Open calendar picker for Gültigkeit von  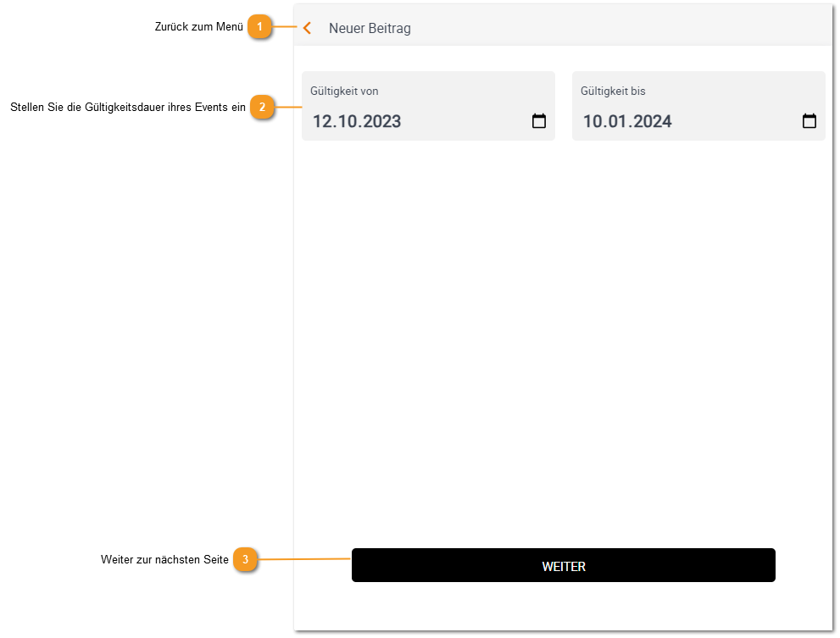539,121
